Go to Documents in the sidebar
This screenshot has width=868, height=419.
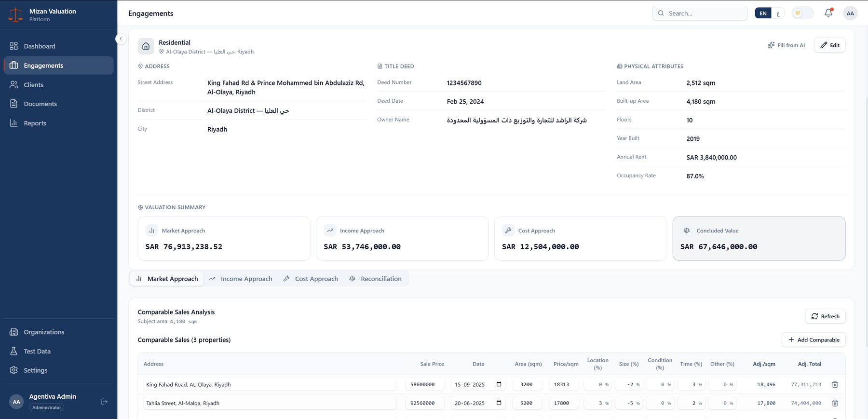(x=58, y=104)
